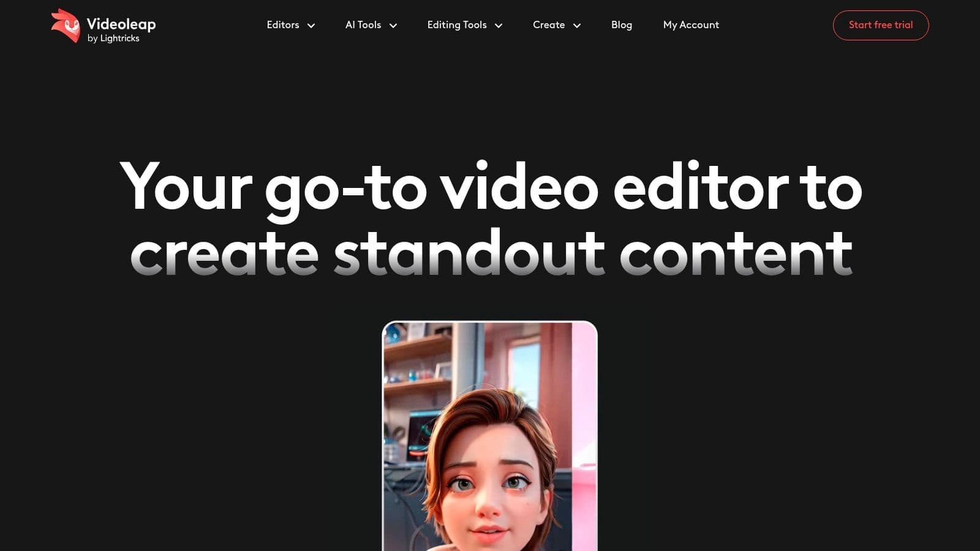The width and height of the screenshot is (980, 551).
Task: Expand the Editing Tools dropdown chevron
Action: click(499, 26)
